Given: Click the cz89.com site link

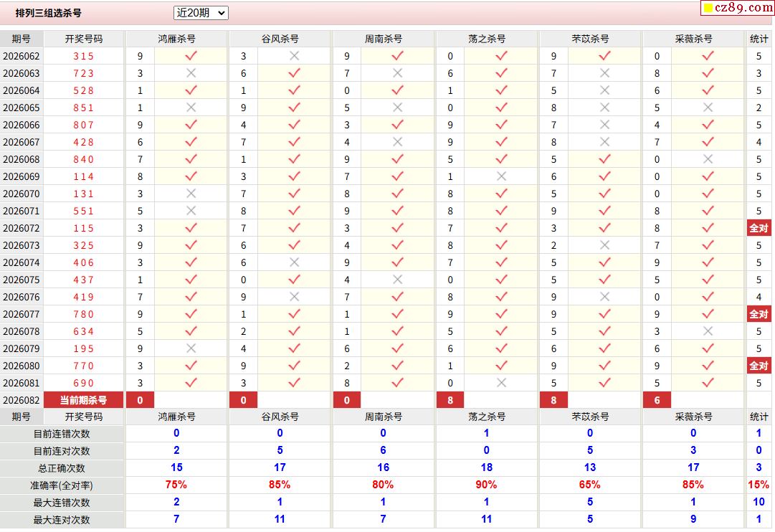Looking at the screenshot, I should coord(744,8).
